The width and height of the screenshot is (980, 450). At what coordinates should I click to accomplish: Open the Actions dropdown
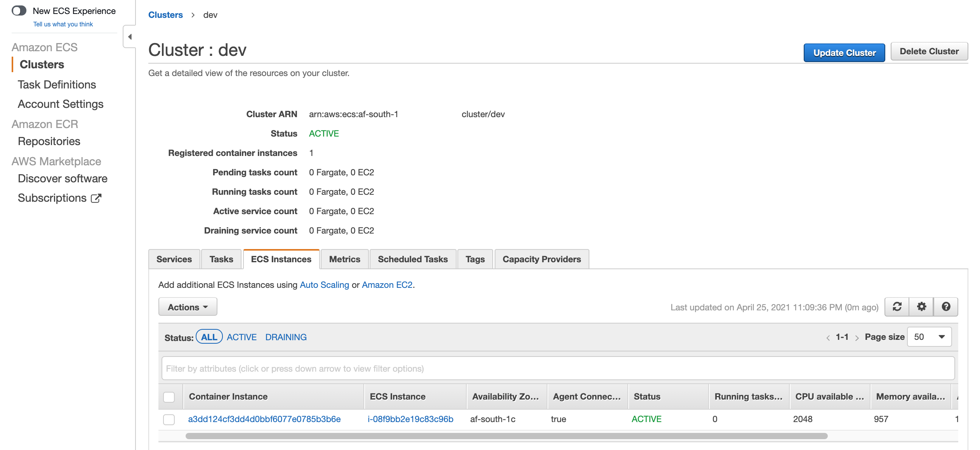click(188, 307)
